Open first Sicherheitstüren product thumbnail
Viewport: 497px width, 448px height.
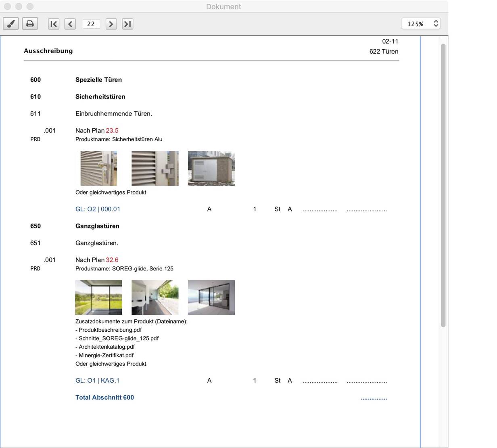tap(98, 168)
